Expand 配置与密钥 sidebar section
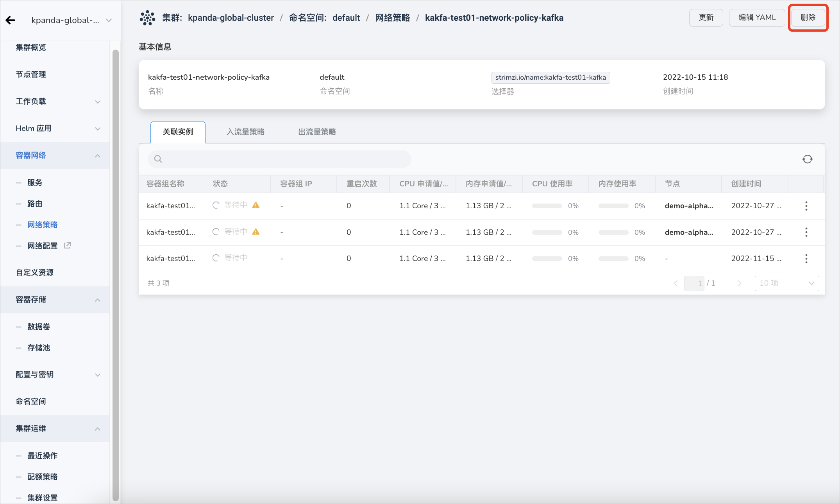The image size is (840, 504). click(55, 375)
